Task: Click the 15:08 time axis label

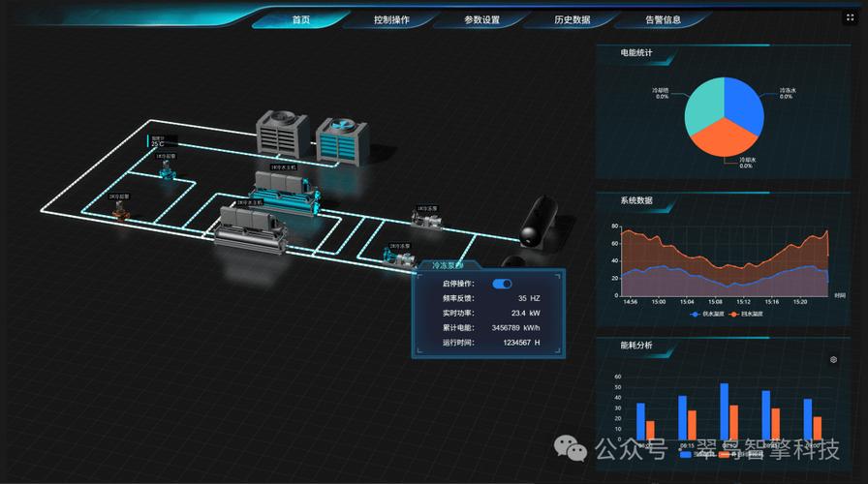Action: [715, 302]
